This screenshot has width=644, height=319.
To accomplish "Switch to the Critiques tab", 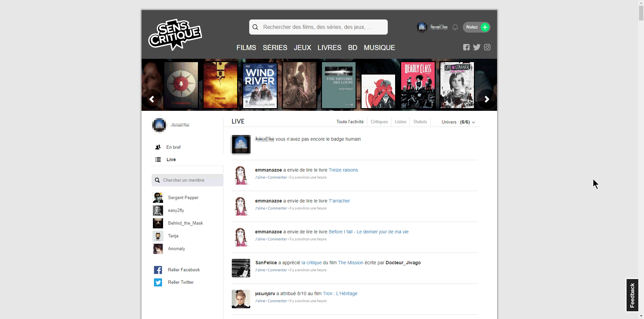I will click(x=379, y=122).
